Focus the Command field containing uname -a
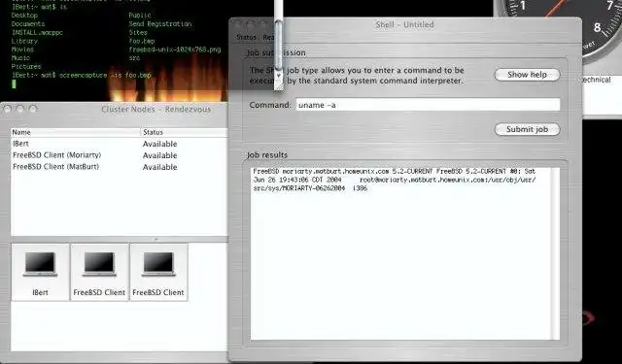 (428, 105)
